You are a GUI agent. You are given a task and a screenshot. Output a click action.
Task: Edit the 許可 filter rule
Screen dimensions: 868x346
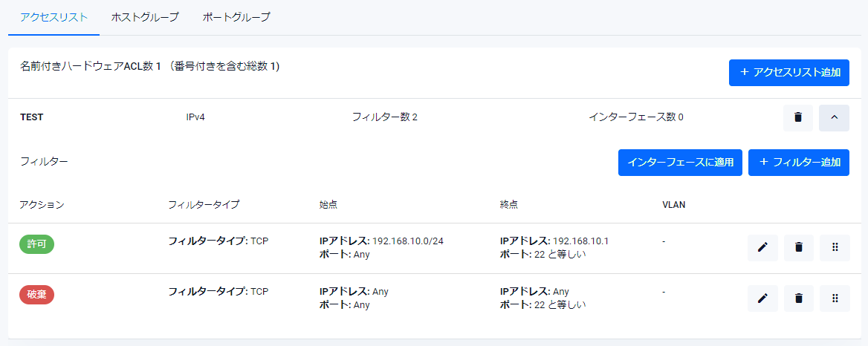[x=762, y=248]
